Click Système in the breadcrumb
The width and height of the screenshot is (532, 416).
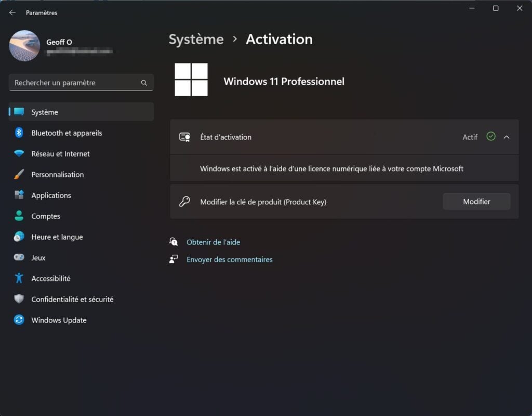(196, 40)
